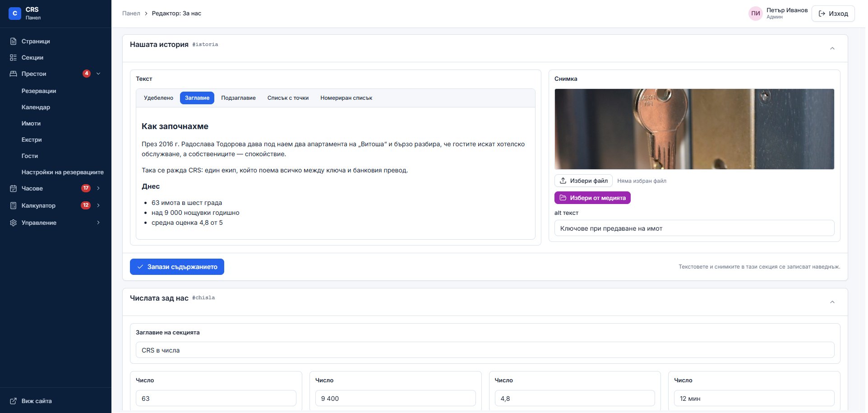Click the red badge 12 on Калкулатор
868x413 pixels.
point(86,205)
